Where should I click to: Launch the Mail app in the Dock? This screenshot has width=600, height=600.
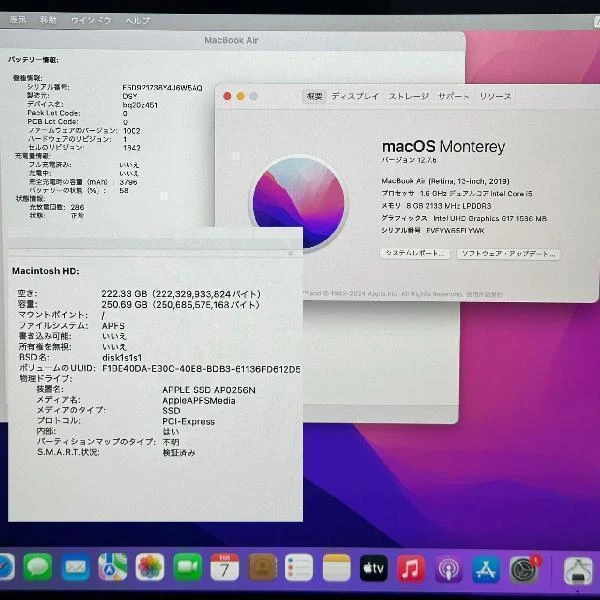coord(75,567)
